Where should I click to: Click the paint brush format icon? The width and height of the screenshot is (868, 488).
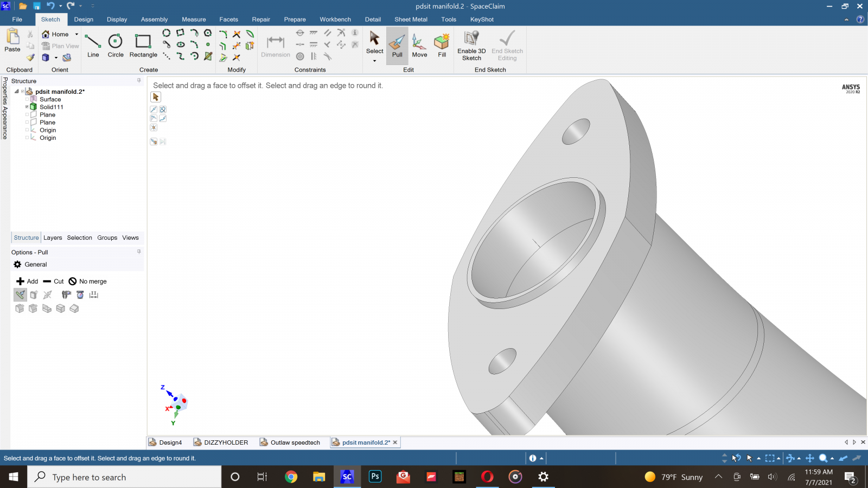(30, 57)
